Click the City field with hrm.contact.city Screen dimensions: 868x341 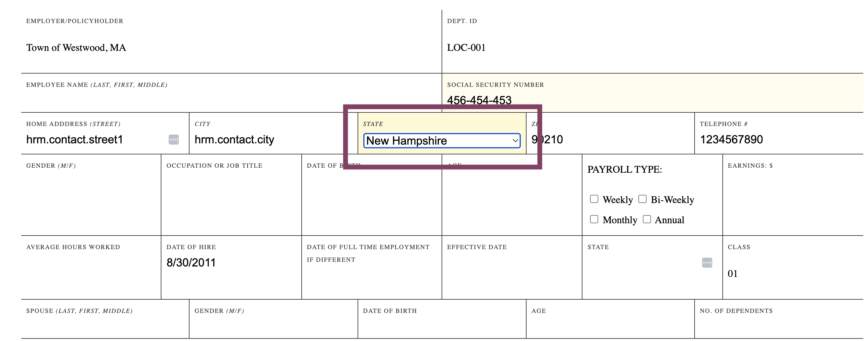click(x=273, y=140)
